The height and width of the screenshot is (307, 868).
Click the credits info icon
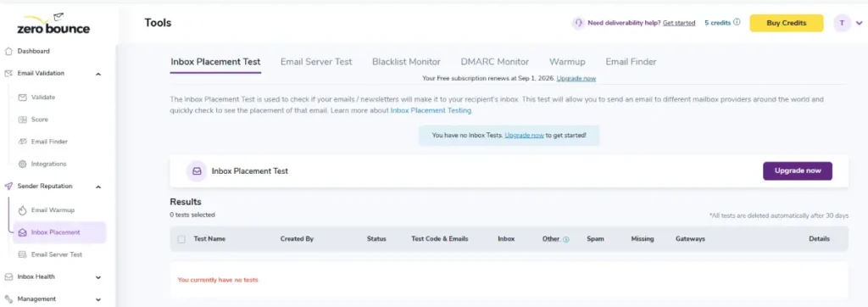click(737, 23)
